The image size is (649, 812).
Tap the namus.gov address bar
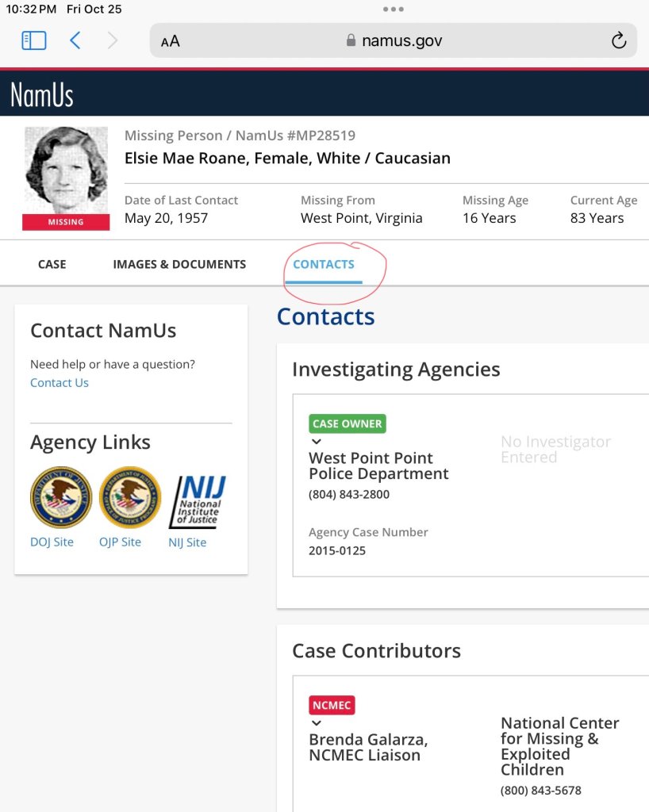[394, 40]
